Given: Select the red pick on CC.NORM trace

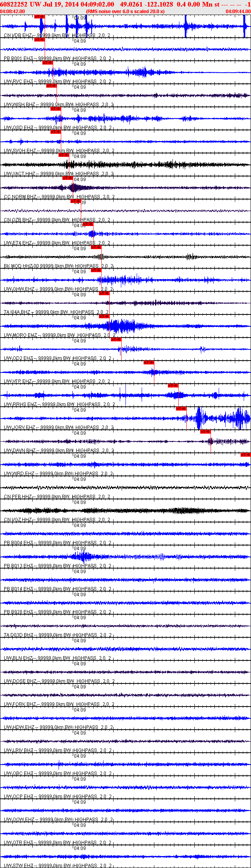Looking at the screenshot, I should click(x=68, y=178).
